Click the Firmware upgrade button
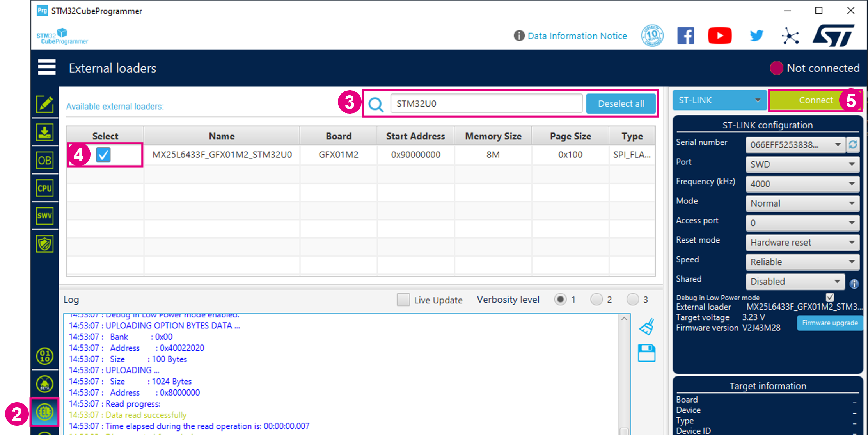Screen dimensions: 868x437 coord(830,323)
